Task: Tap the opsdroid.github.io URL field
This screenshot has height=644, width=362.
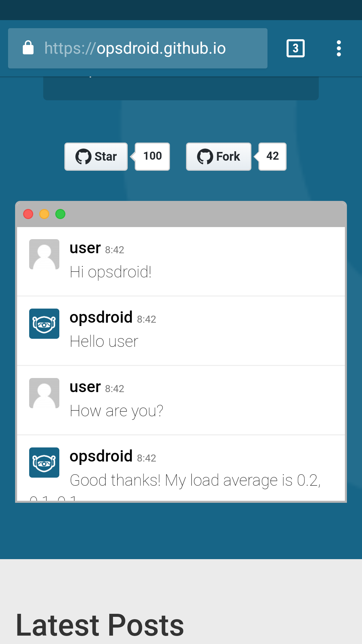Action: coord(138,48)
